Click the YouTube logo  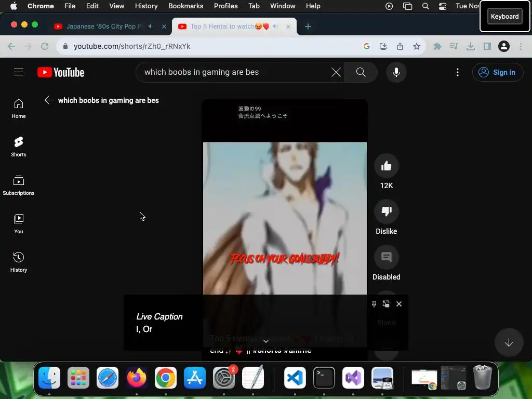(x=61, y=72)
